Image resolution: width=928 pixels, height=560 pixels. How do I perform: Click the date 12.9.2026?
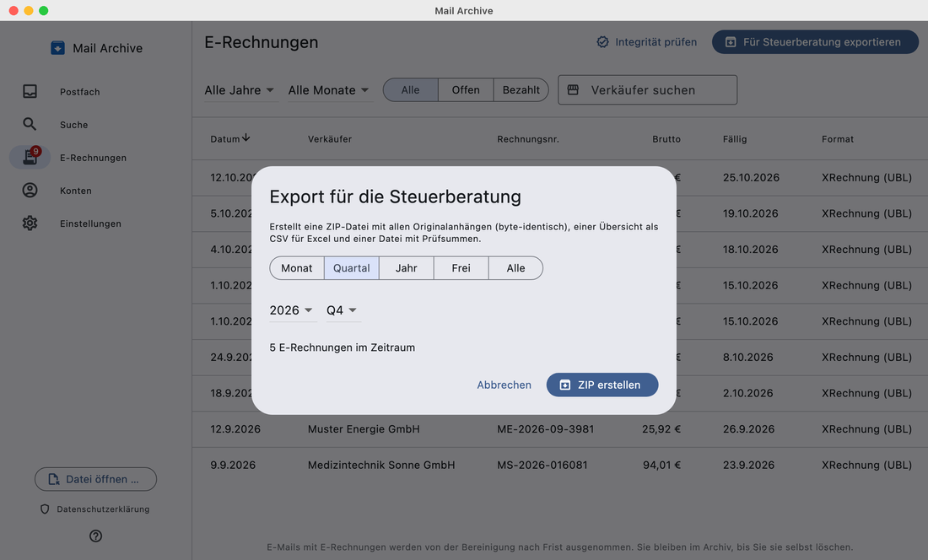coord(235,429)
